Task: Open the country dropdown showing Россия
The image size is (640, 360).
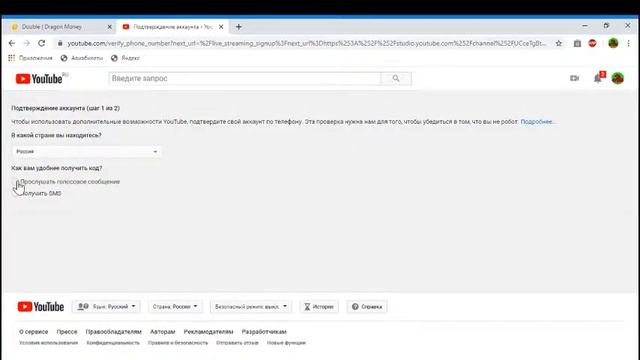Action: (x=86, y=151)
